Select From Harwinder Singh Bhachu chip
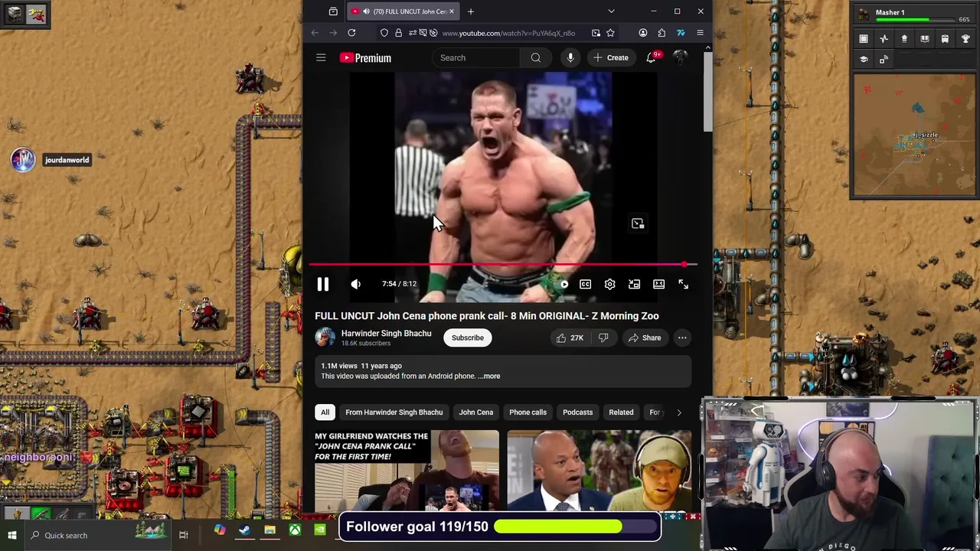The width and height of the screenshot is (980, 551). (394, 412)
